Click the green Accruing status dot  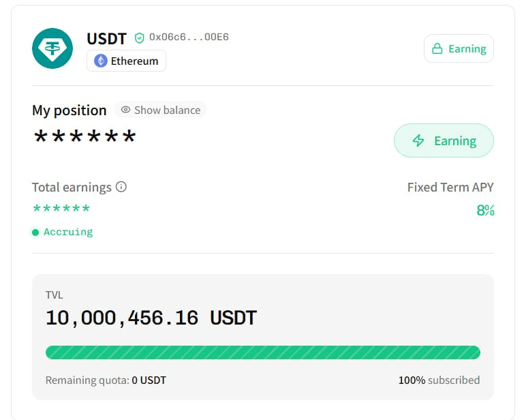[35, 232]
